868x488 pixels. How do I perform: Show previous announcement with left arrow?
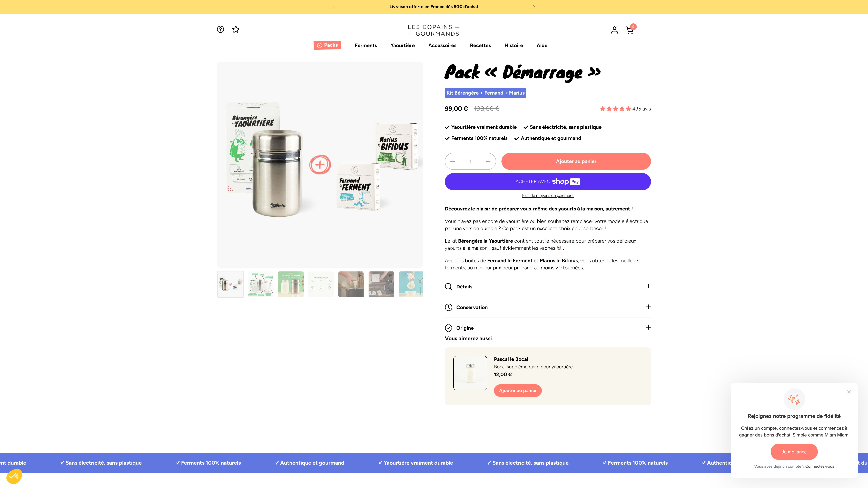334,7
